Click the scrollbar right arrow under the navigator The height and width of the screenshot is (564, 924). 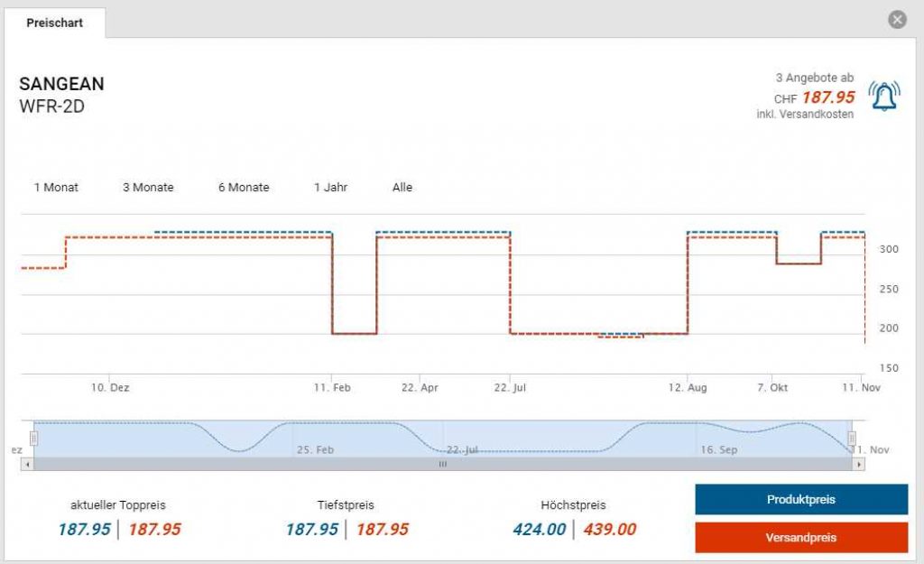coord(858,464)
